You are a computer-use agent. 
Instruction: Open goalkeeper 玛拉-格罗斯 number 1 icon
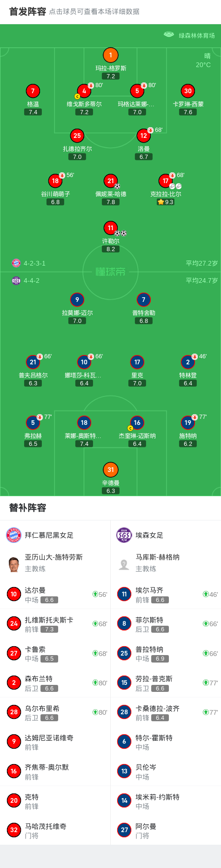click(x=110, y=55)
